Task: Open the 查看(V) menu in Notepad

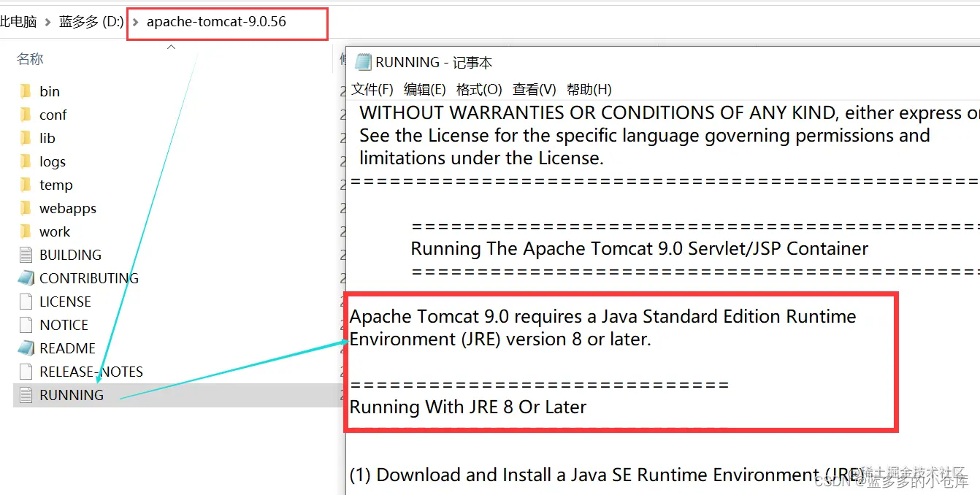Action: point(535,89)
